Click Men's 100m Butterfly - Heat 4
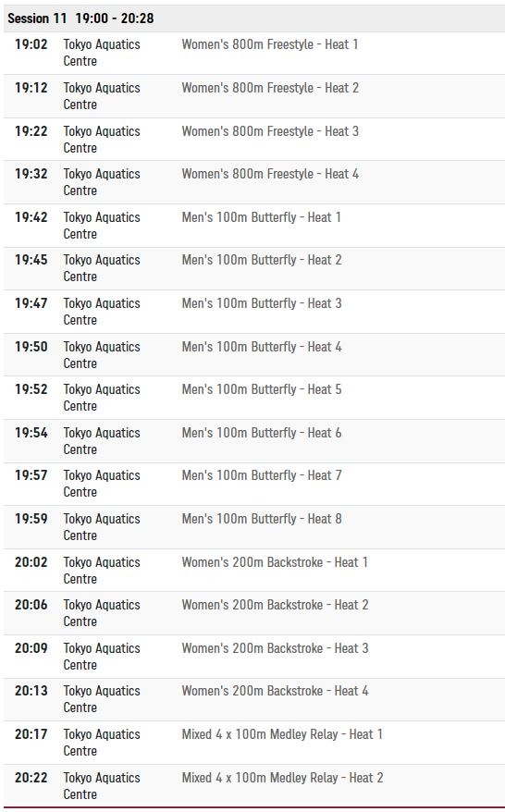Viewport: 505px width, 812px height. [262, 347]
